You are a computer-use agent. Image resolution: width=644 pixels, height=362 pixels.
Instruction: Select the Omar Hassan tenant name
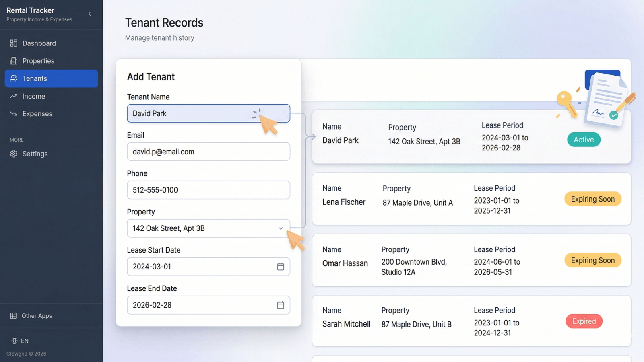(x=345, y=263)
